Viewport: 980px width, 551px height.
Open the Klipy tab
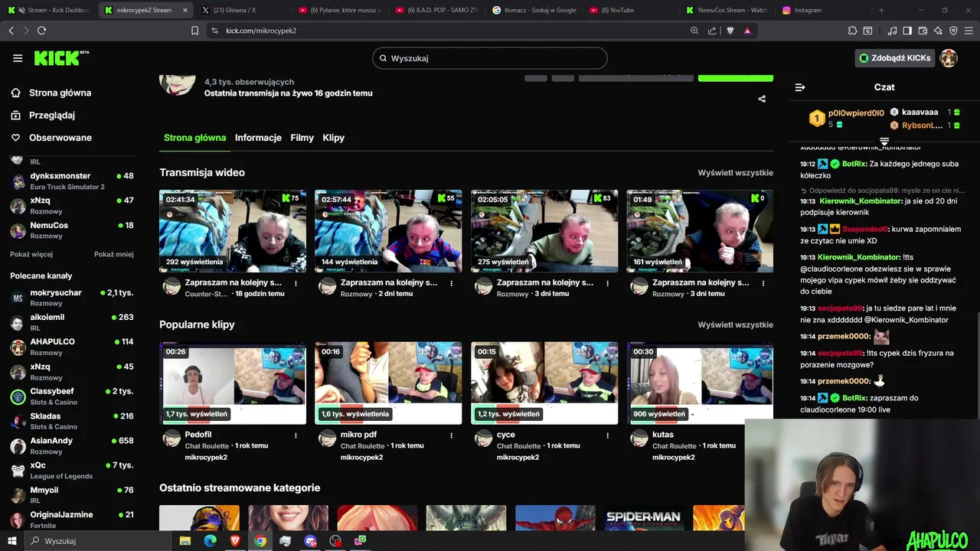click(333, 138)
